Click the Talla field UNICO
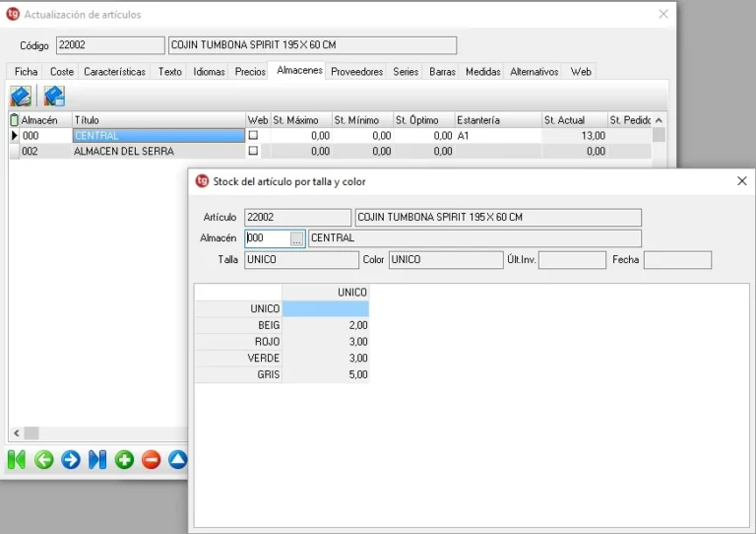The height and width of the screenshot is (534, 756). (301, 259)
